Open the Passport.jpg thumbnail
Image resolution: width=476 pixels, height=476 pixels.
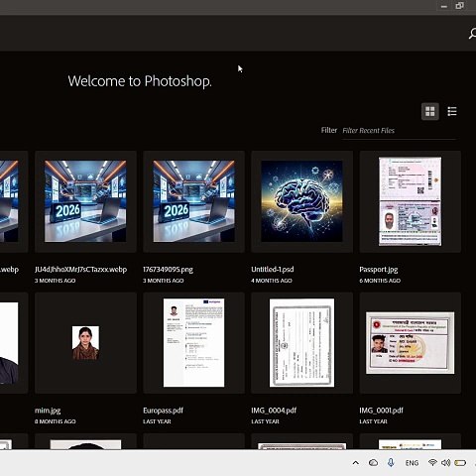coord(411,201)
